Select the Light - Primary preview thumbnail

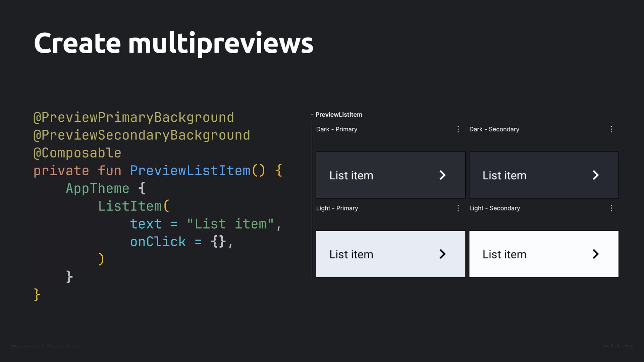pos(391,254)
